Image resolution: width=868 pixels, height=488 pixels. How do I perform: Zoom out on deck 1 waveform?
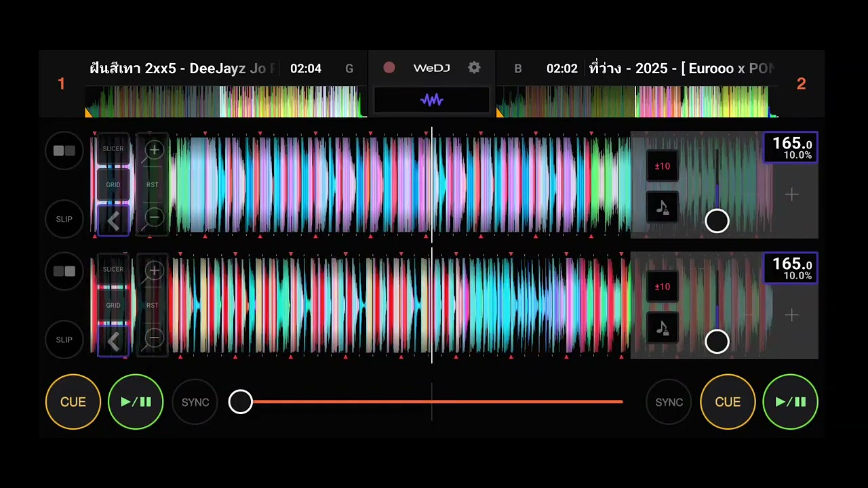(x=155, y=218)
